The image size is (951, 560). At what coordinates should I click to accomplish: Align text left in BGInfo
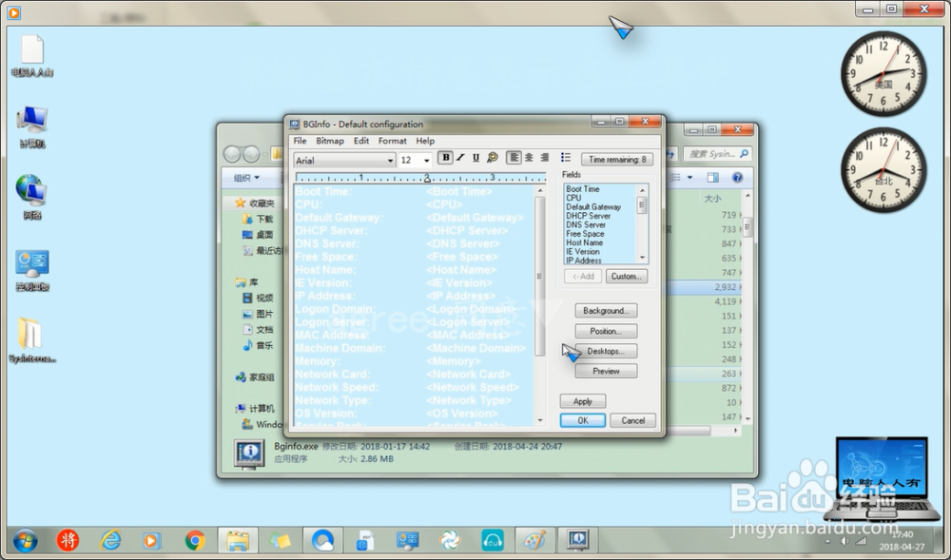click(x=514, y=158)
